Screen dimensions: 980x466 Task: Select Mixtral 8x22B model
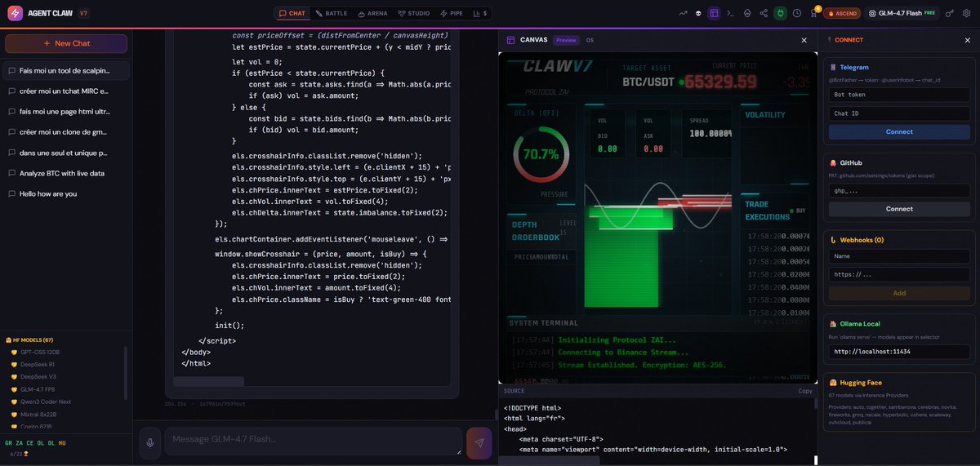click(65, 414)
